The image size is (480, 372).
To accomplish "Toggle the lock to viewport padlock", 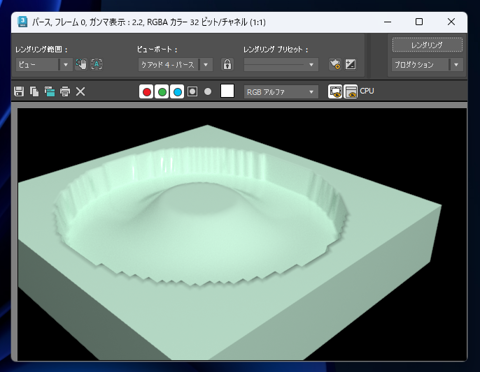I will pyautogui.click(x=227, y=64).
